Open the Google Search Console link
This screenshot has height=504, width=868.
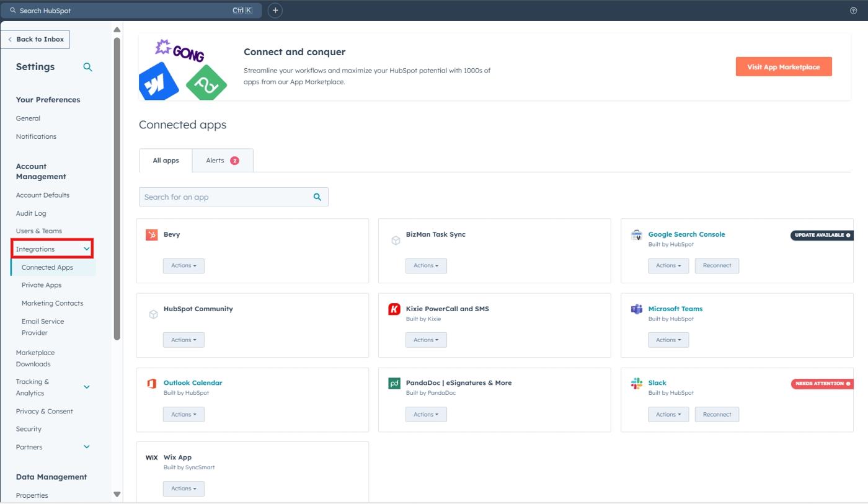coord(686,234)
